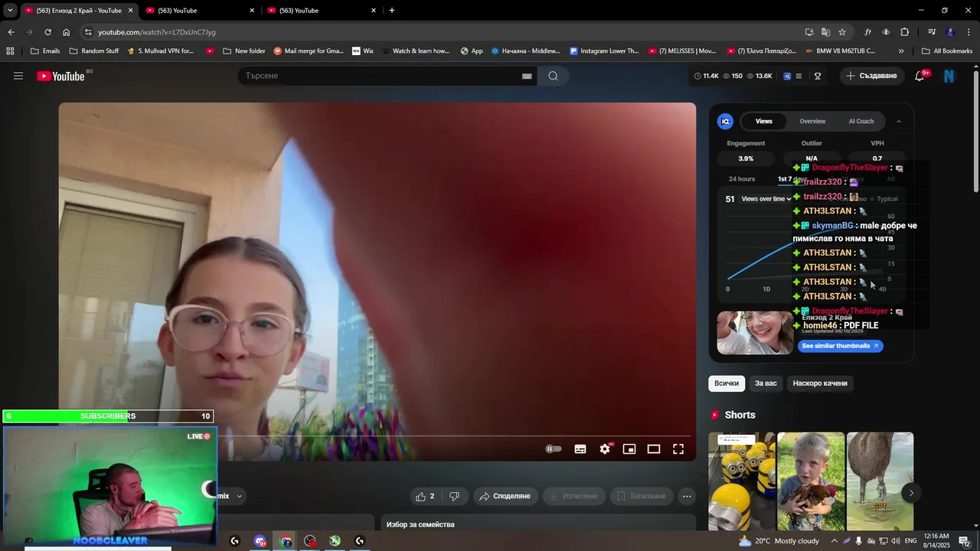Click the Споделяне share button
The height and width of the screenshot is (551, 980).
click(505, 496)
